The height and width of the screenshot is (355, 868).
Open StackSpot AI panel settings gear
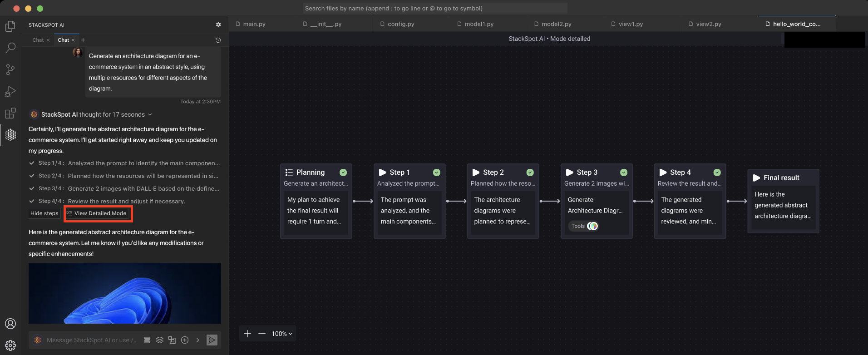point(218,25)
